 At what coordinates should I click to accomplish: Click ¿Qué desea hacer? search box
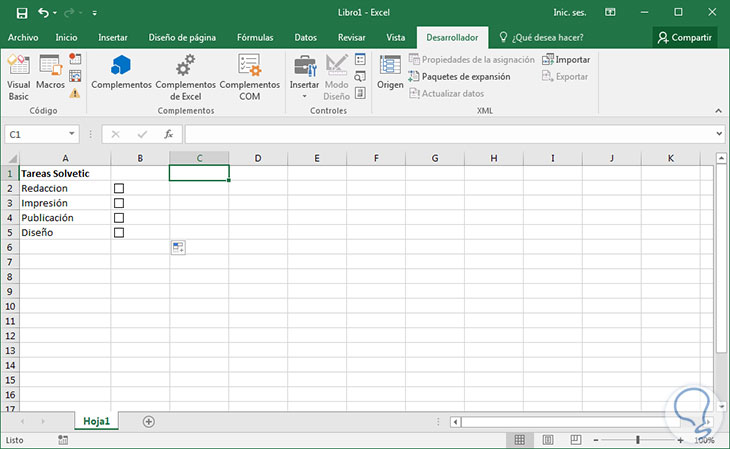click(541, 37)
